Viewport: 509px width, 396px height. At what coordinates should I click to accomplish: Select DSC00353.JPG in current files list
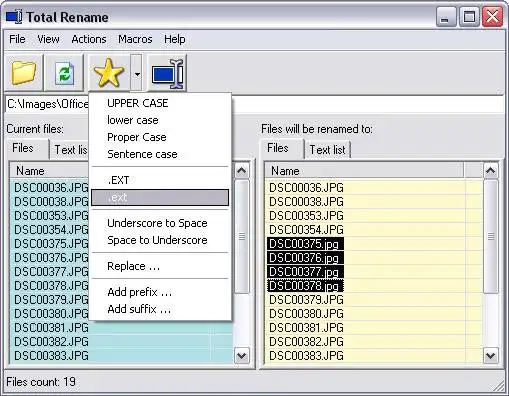click(x=51, y=216)
